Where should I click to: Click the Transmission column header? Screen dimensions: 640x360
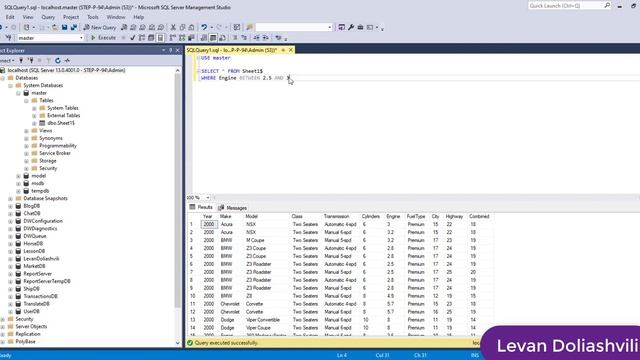(337, 216)
